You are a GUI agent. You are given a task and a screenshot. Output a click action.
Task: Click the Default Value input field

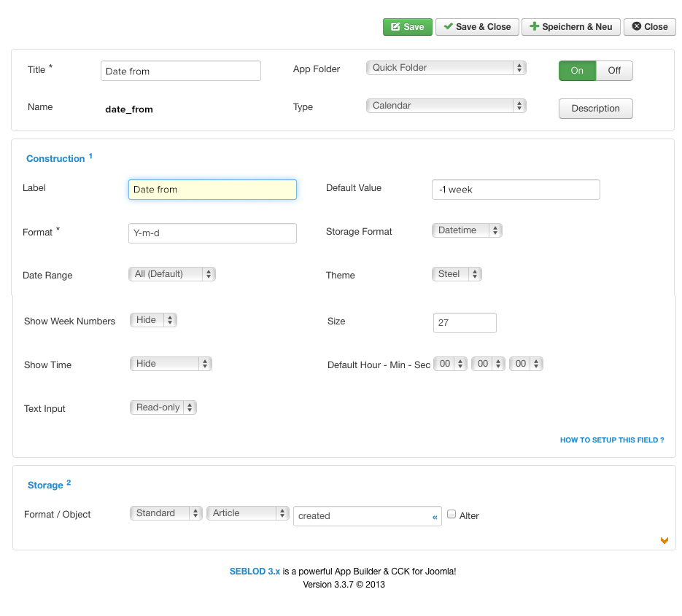(516, 190)
